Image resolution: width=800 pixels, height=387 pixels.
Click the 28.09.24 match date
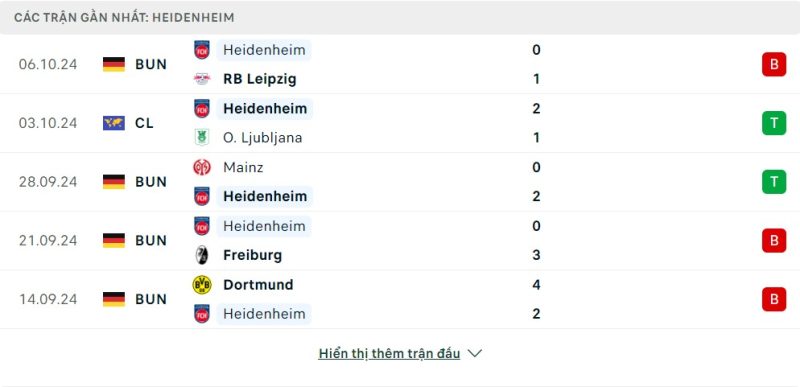(48, 182)
